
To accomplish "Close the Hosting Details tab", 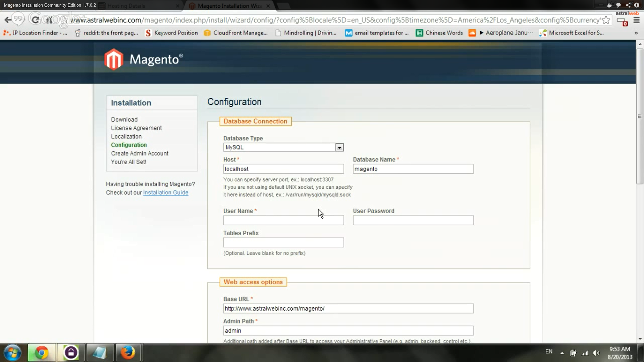I will pos(178,6).
